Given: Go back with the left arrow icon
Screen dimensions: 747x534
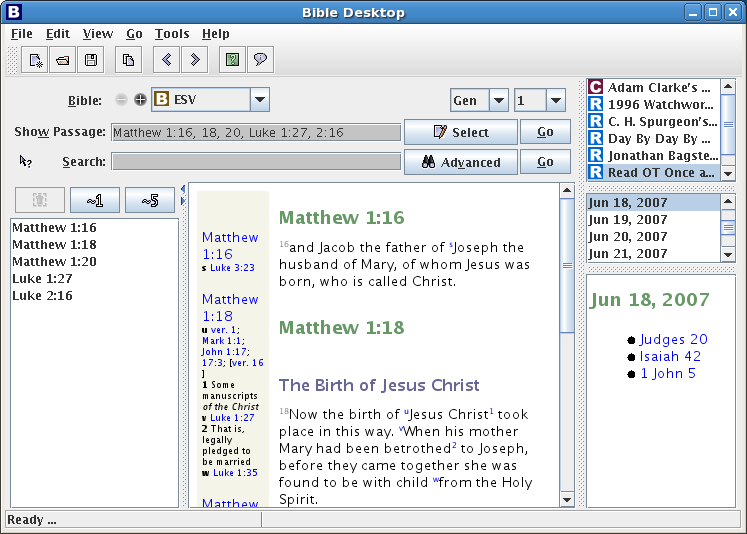Looking at the screenshot, I should click(166, 60).
